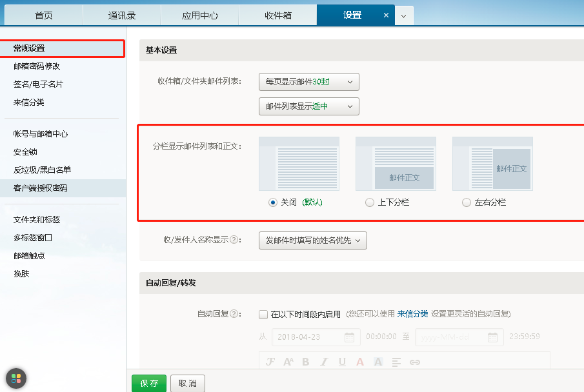Screen dimensions: 584x392
Task: Apply bold formatting in the auto-reply editor
Action: click(305, 362)
